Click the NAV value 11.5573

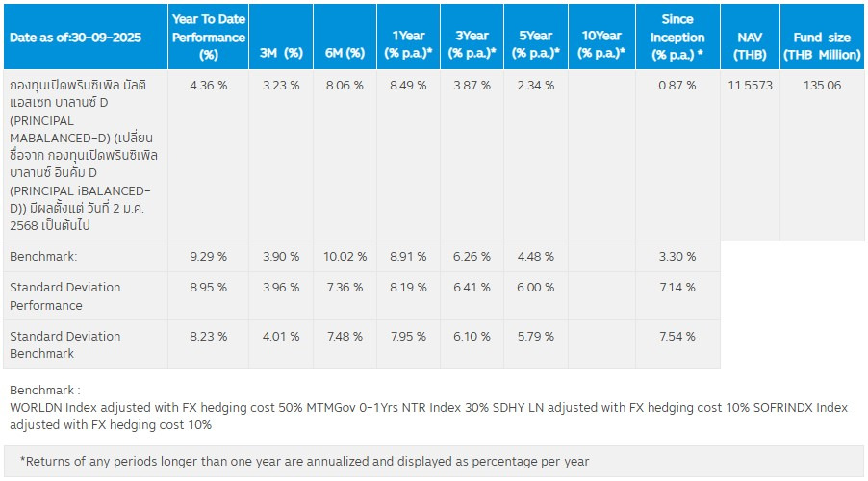coord(750,85)
